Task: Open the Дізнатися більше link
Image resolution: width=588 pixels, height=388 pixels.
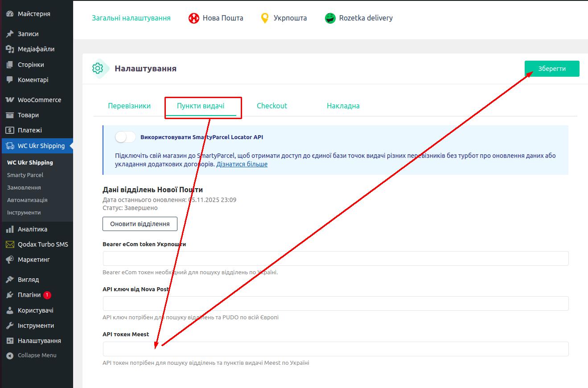Action: [x=242, y=164]
